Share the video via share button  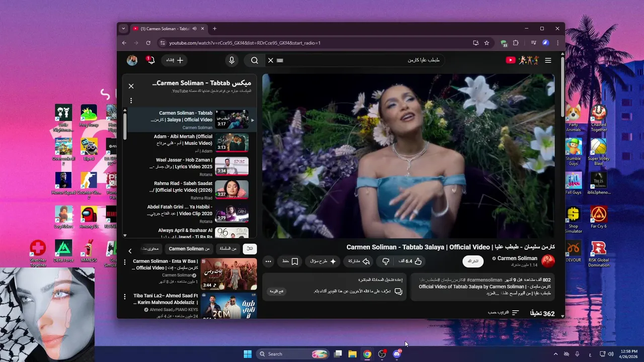(x=359, y=261)
